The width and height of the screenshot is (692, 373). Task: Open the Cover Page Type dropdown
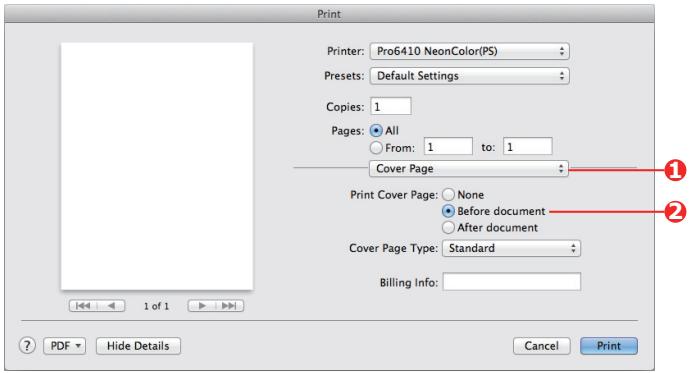511,248
